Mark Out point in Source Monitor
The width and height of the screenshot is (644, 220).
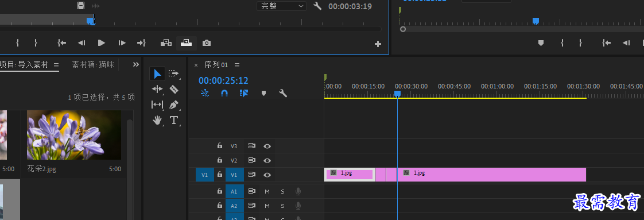36,43
